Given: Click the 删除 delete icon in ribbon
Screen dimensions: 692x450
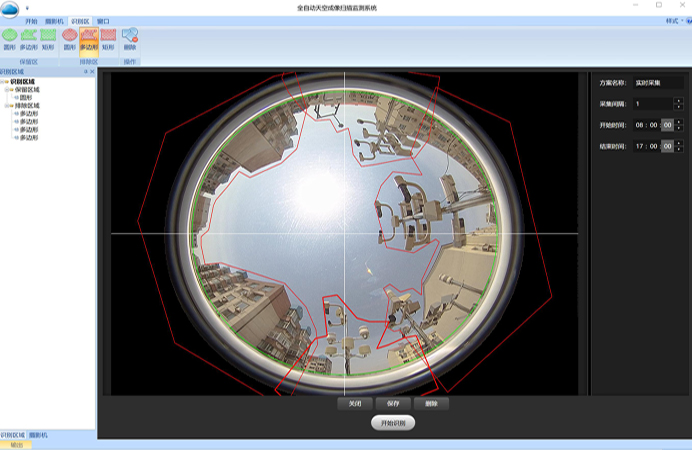Looking at the screenshot, I should [x=130, y=38].
